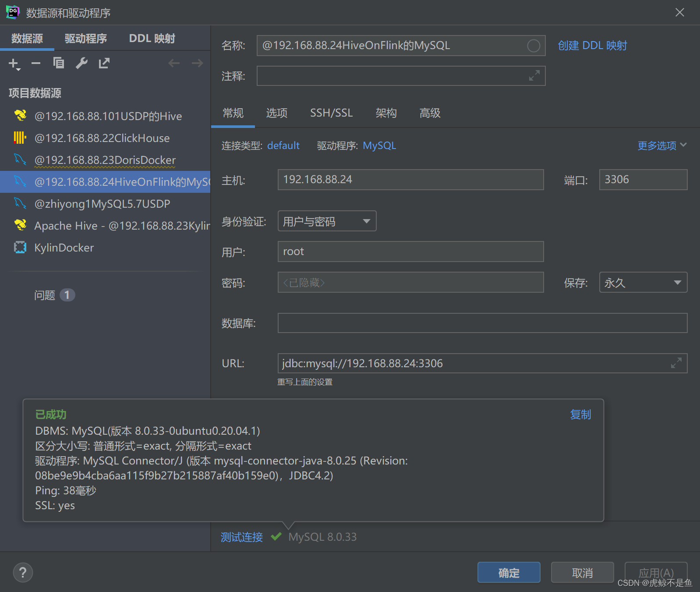Open 问题 problems entry with badge 1
This screenshot has width=700, height=592.
pos(54,295)
